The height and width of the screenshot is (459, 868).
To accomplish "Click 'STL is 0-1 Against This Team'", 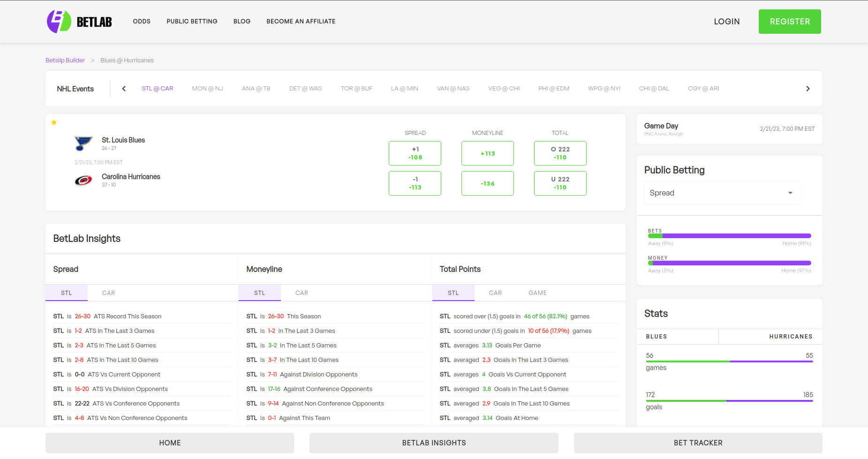I will [335, 418].
